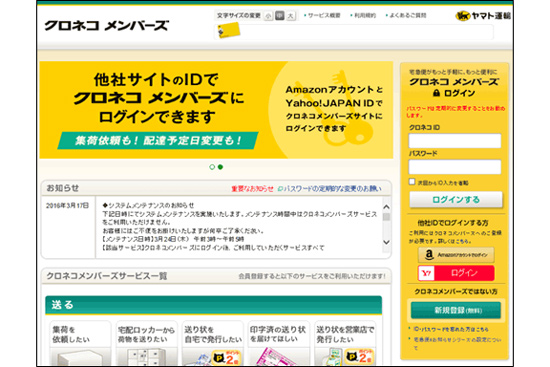Click the Yahoo 'Y!' logo icon
Image resolution: width=550 pixels, height=367 pixels.
click(426, 273)
